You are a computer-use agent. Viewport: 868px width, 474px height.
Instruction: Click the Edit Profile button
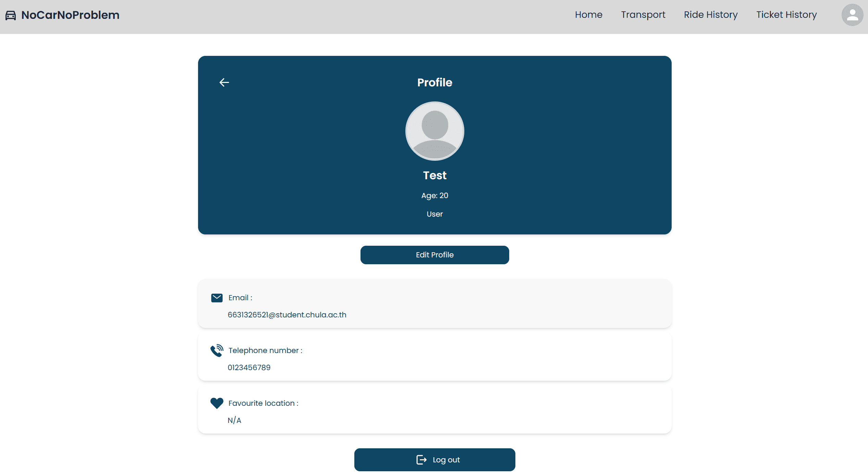(435, 255)
